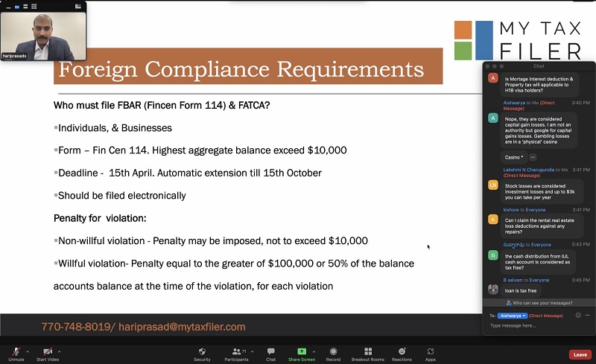This screenshot has width=596, height=364.
Task: Click the green A avatar for Aishwarya
Action: point(493,118)
